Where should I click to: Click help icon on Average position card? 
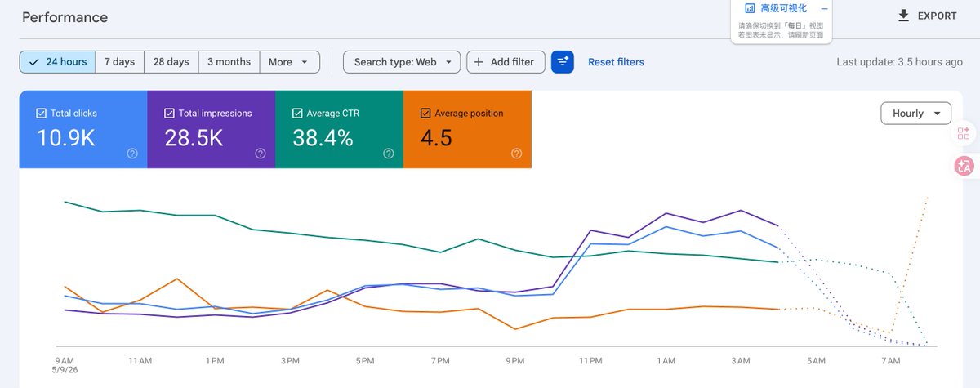click(x=516, y=153)
